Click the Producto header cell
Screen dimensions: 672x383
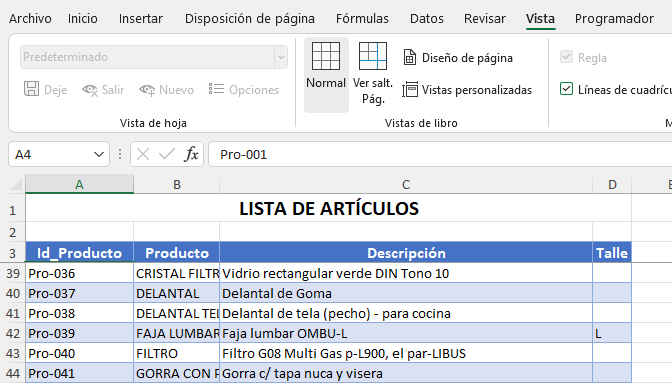point(177,253)
